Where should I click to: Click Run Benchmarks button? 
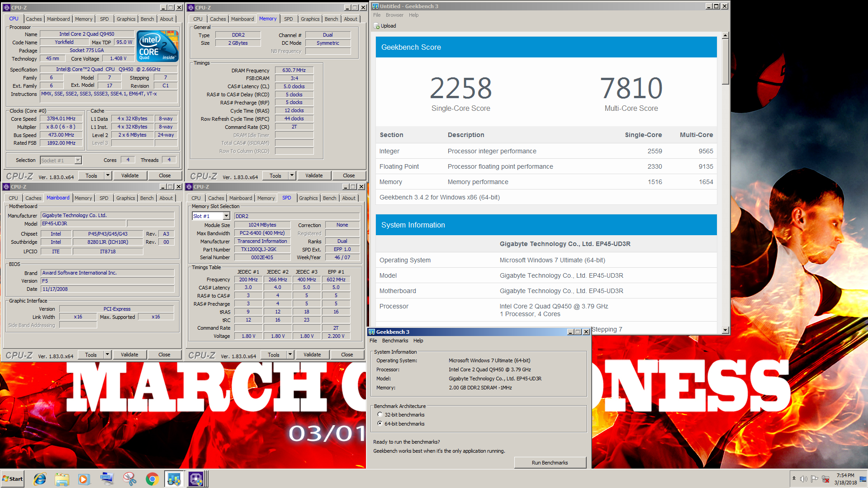coord(550,463)
